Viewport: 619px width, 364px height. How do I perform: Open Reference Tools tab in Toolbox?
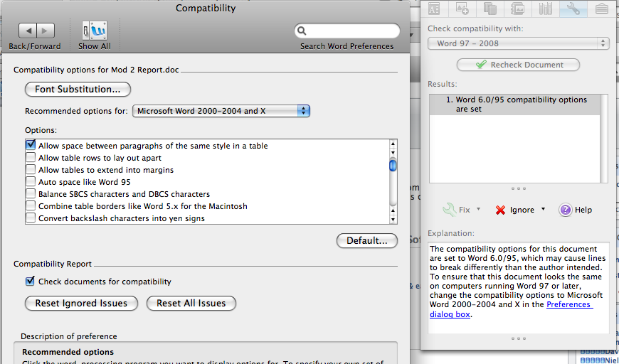pyautogui.click(x=517, y=9)
